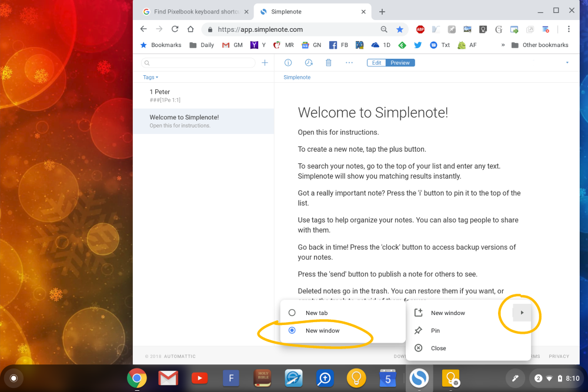Switch note to Edit mode

tap(376, 62)
